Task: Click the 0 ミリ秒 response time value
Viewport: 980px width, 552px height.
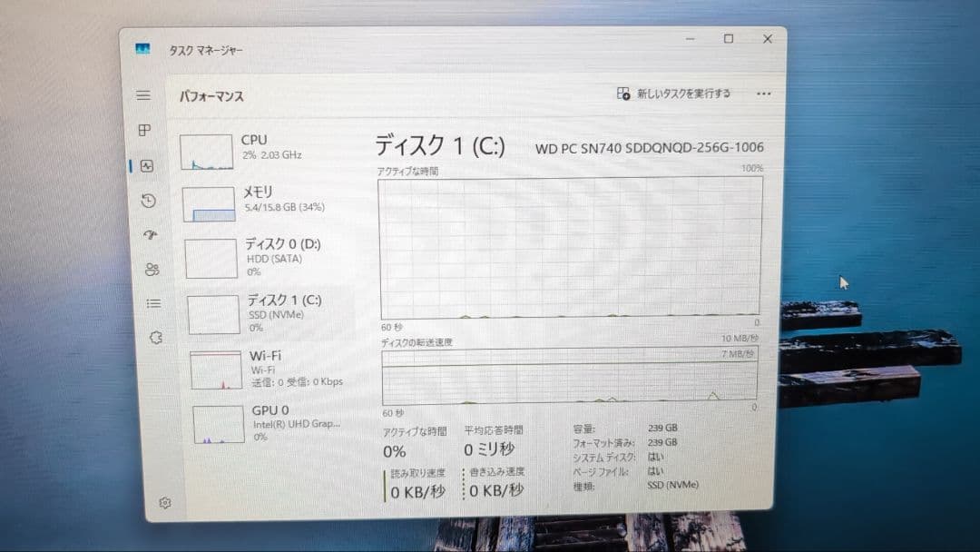Action: (x=489, y=449)
